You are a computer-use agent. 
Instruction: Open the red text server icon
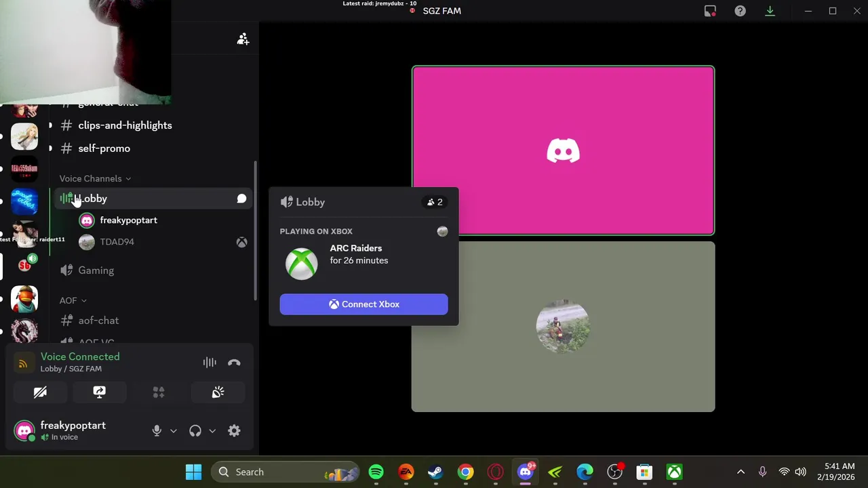(24, 169)
